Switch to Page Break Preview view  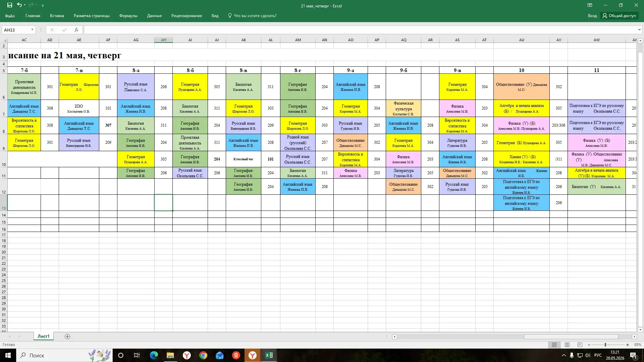tap(580, 345)
